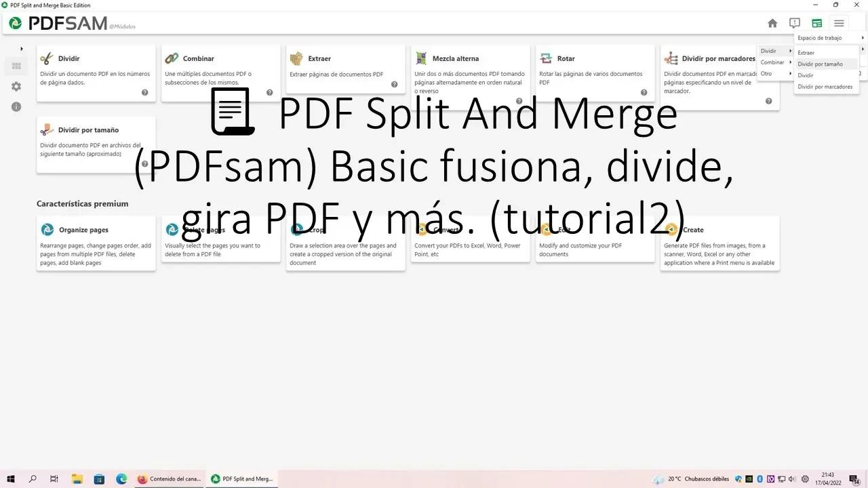Open settings via the gear icon in sidebar
Image resolution: width=868 pixels, height=488 pixels.
(x=16, y=86)
